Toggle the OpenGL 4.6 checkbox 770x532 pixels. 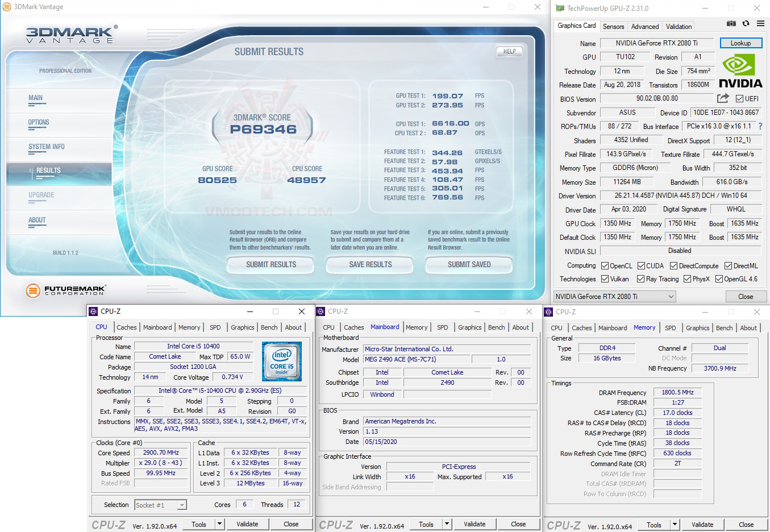click(719, 279)
